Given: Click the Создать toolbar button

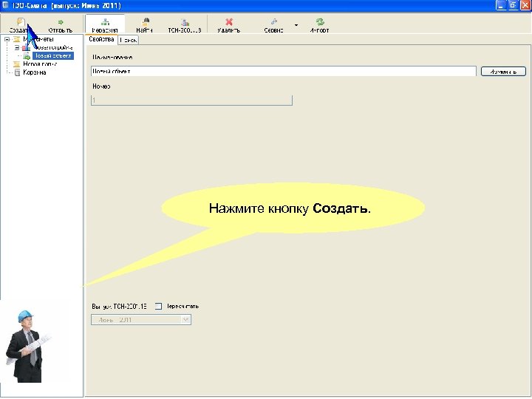Looking at the screenshot, I should pos(20,25).
